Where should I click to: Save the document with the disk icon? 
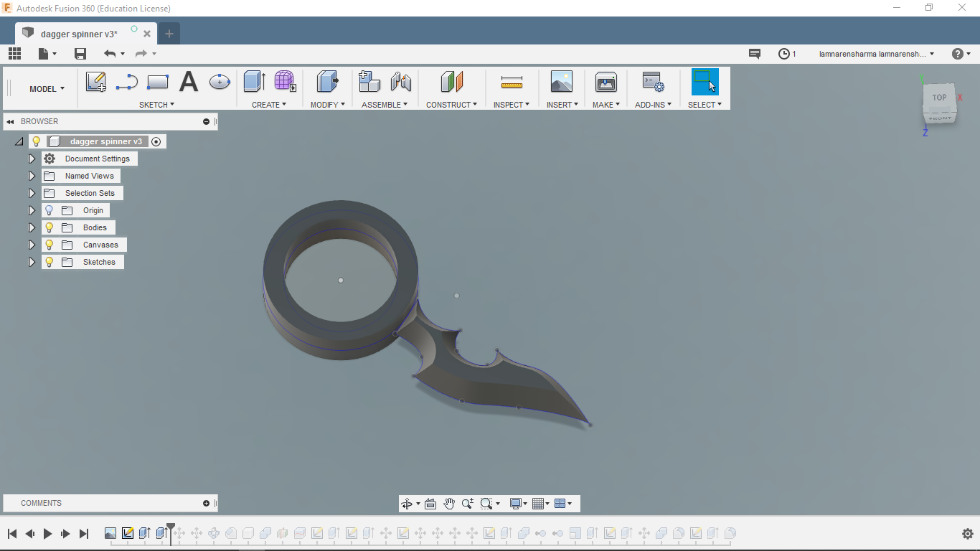[x=80, y=54]
